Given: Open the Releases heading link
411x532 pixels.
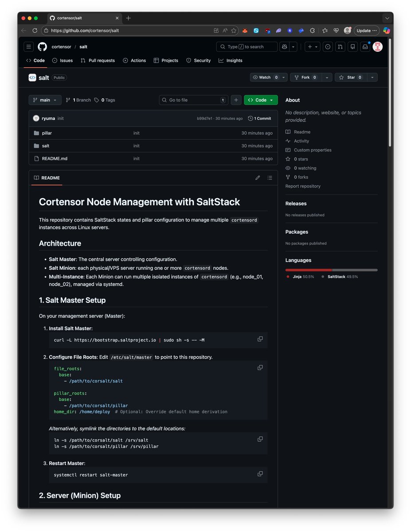Looking at the screenshot, I should tap(296, 203).
